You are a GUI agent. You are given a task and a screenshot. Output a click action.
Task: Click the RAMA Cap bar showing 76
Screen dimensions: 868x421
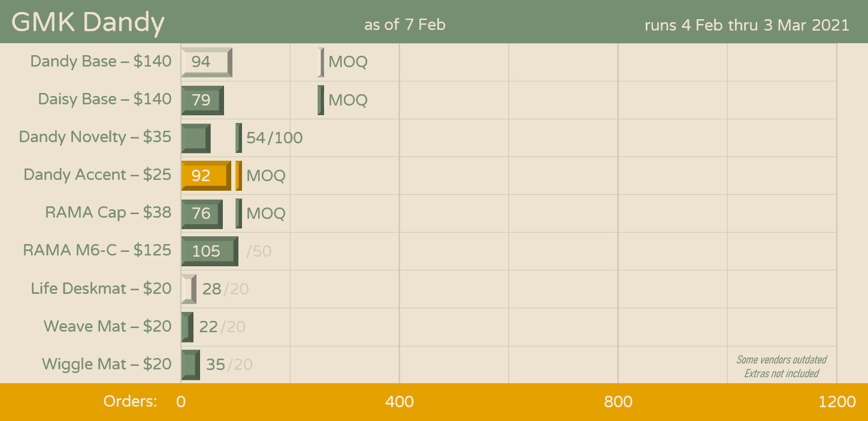[x=202, y=213]
